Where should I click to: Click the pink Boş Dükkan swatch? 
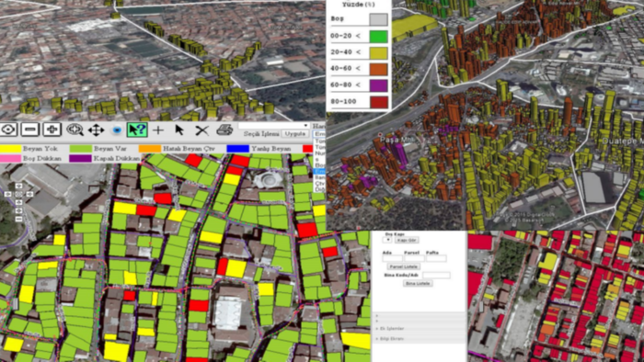(x=10, y=158)
